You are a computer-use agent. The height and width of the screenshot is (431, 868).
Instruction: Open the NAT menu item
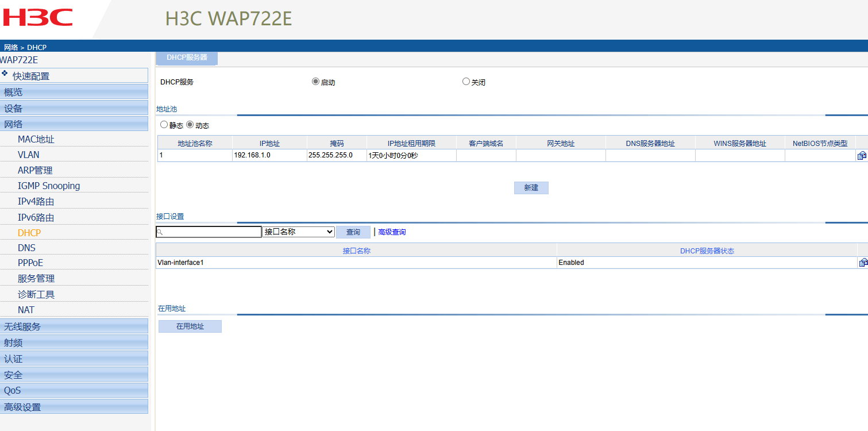[x=26, y=310]
